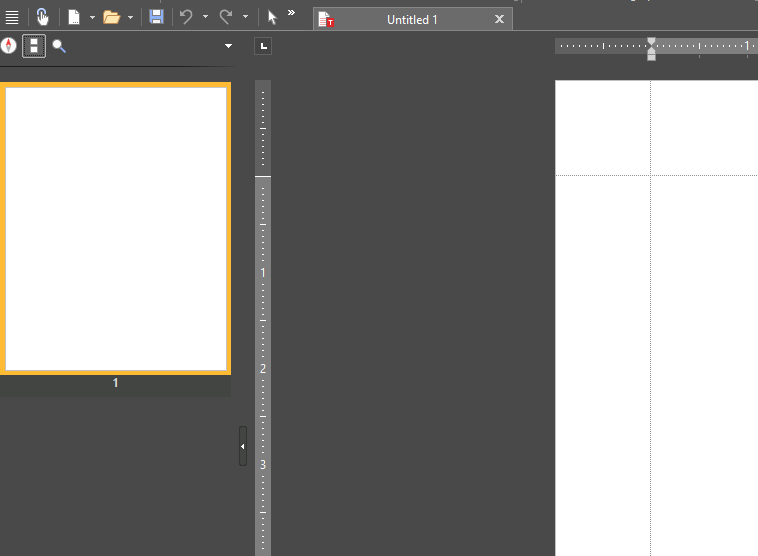Viewport: 758px width, 556px height.
Task: Undo the last action
Action: click(x=186, y=17)
